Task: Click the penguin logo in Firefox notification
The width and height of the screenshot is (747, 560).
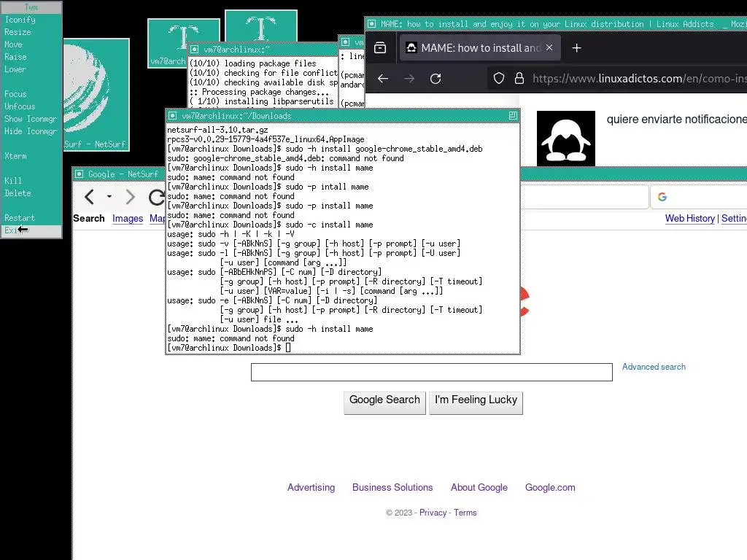Action: [566, 139]
